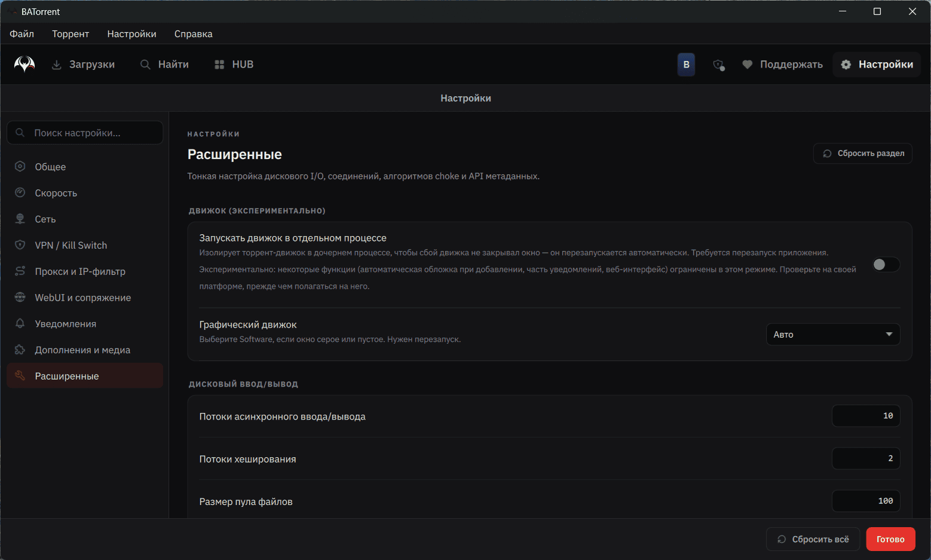Click the bell icon for Уведомления
The image size is (931, 560).
pyautogui.click(x=20, y=323)
